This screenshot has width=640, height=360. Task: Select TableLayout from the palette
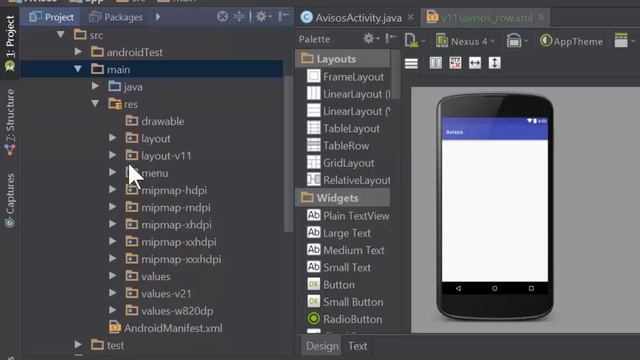pyautogui.click(x=343, y=128)
